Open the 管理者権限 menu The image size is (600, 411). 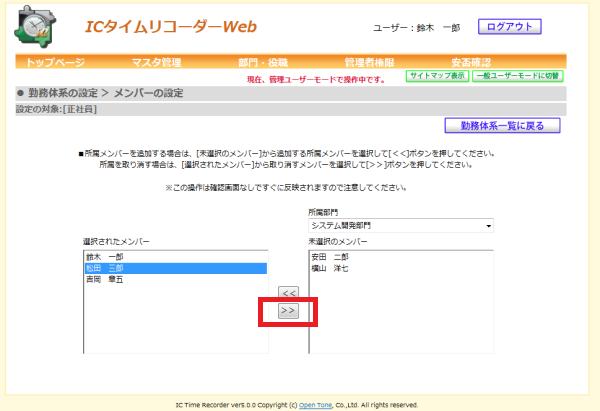369,62
